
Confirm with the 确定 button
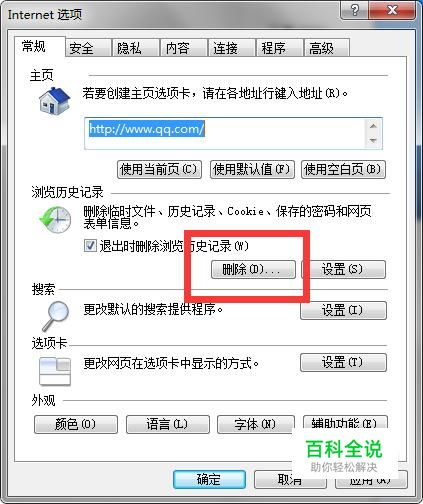[210, 479]
